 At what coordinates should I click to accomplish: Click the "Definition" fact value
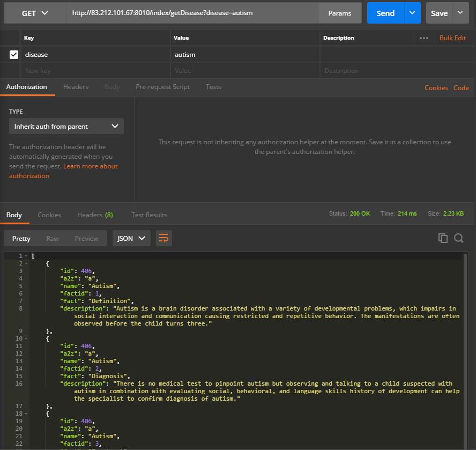coord(109,301)
